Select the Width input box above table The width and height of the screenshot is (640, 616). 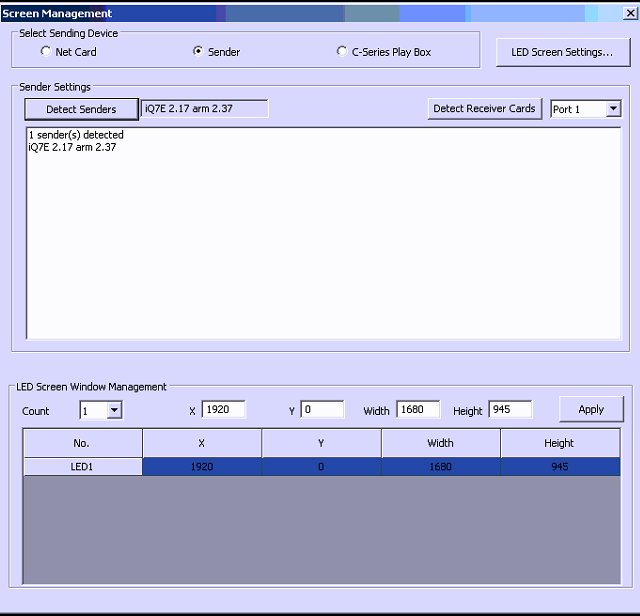[417, 410]
